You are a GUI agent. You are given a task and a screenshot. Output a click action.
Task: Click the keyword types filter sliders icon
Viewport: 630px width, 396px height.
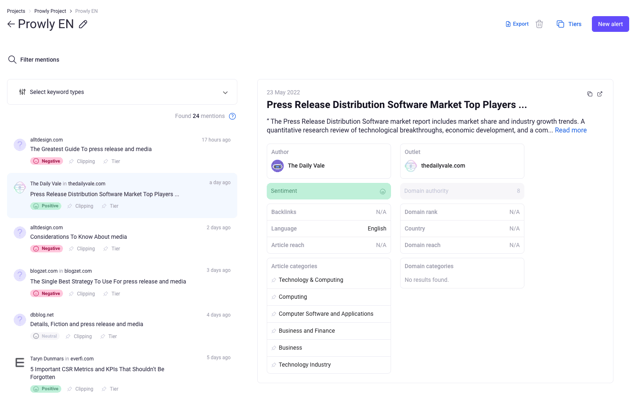pos(22,92)
